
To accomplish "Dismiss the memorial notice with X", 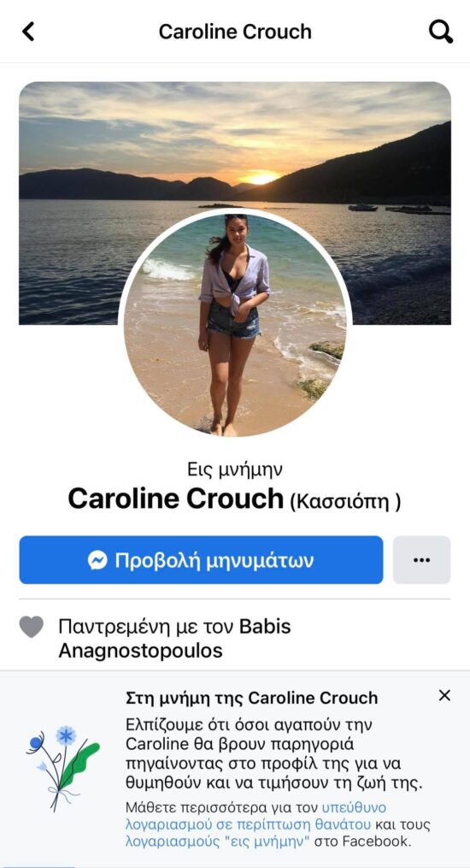I will click(444, 696).
